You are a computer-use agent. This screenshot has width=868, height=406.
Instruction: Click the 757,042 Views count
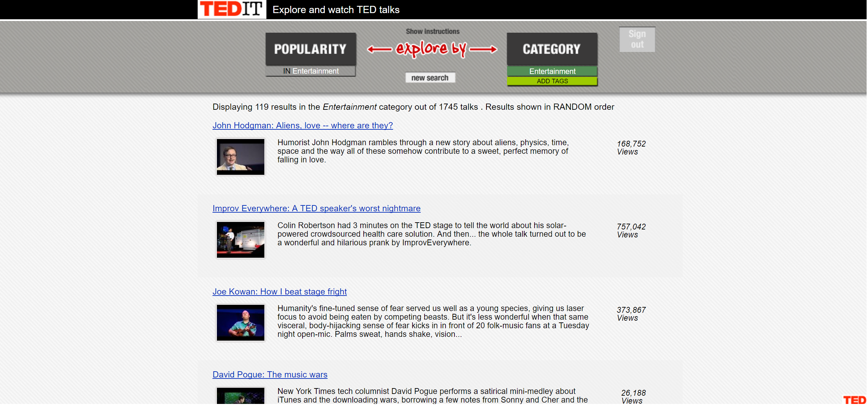[631, 231]
